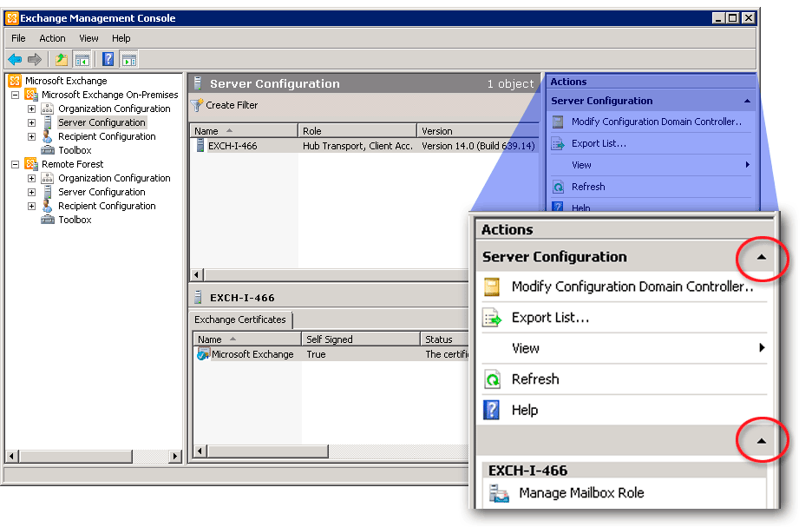Click the Up One Level folder icon
812x527 pixels.
coord(61,59)
